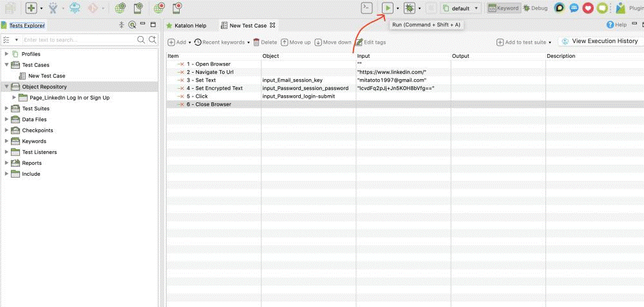Screen dimensions: 644x307
Task: Click the green plus New item icon
Action: pyautogui.click(x=32, y=8)
